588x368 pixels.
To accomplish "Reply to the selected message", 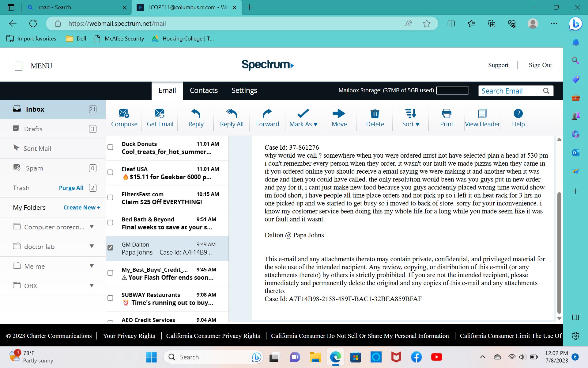I will (196, 114).
